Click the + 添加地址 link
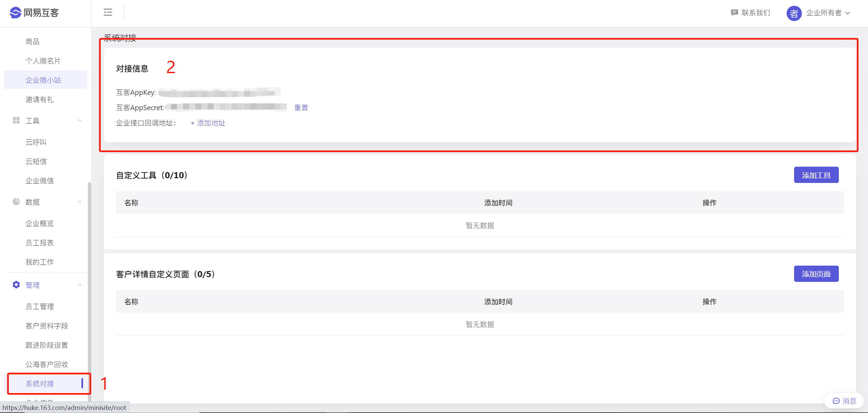The height and width of the screenshot is (413, 868). click(x=208, y=123)
